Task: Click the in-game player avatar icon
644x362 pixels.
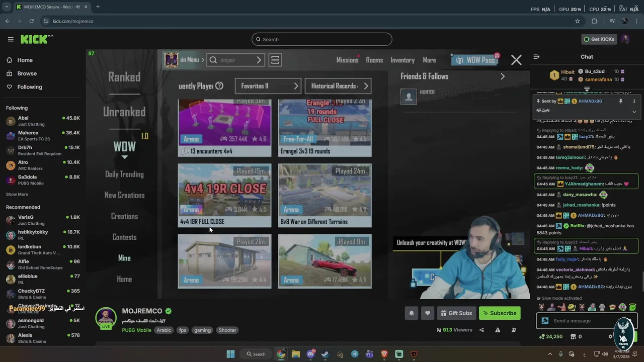Action: [x=171, y=60]
